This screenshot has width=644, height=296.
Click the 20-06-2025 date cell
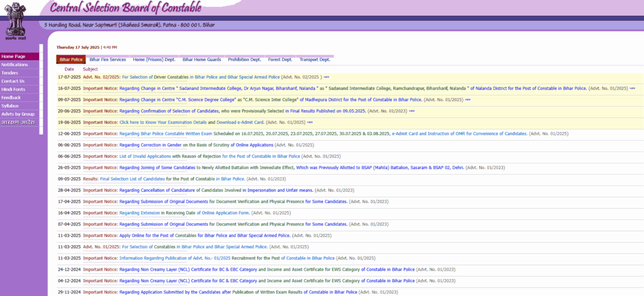pos(70,111)
